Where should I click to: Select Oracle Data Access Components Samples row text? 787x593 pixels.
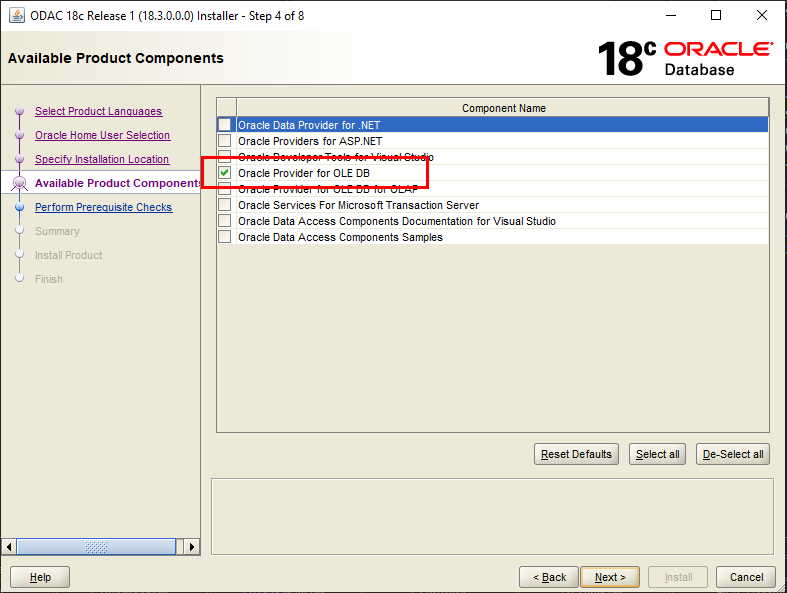(340, 238)
